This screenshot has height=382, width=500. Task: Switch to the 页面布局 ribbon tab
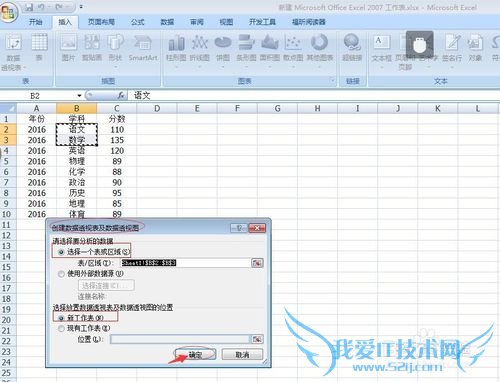coord(101,22)
